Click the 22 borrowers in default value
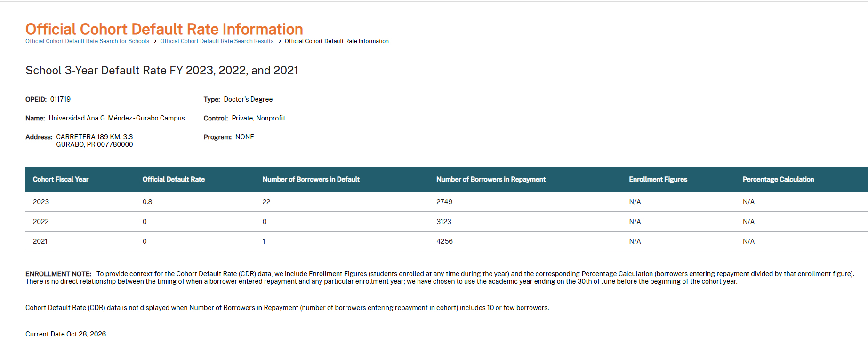This screenshot has width=868, height=352. tap(266, 202)
